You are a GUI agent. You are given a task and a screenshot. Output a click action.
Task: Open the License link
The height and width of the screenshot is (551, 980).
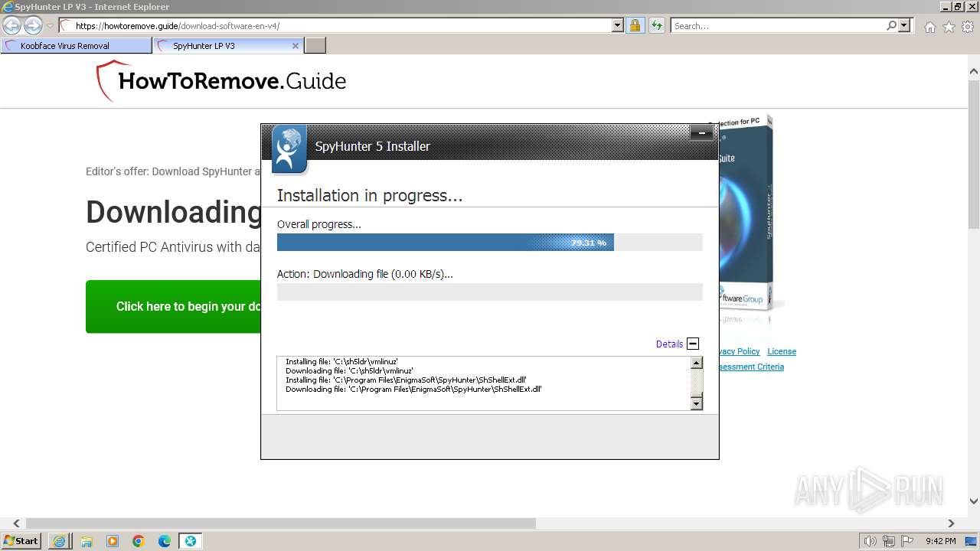[782, 351]
